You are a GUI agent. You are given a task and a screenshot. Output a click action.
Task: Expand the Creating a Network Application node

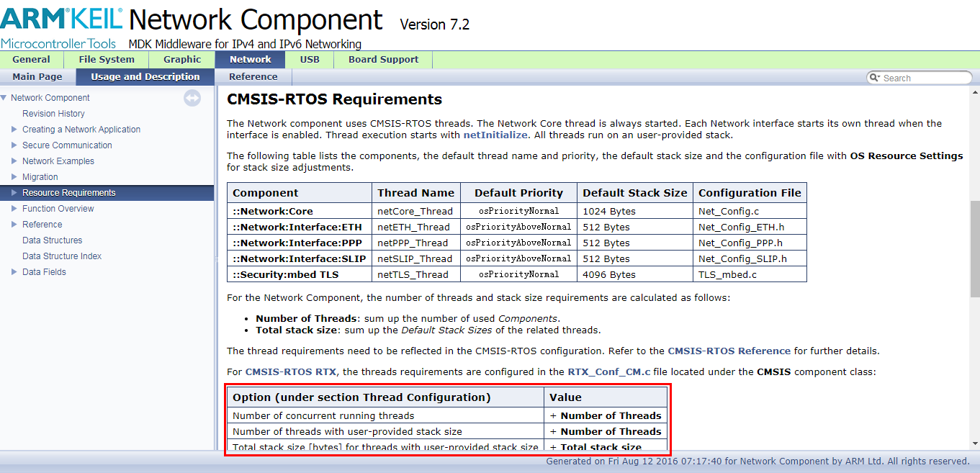point(13,129)
